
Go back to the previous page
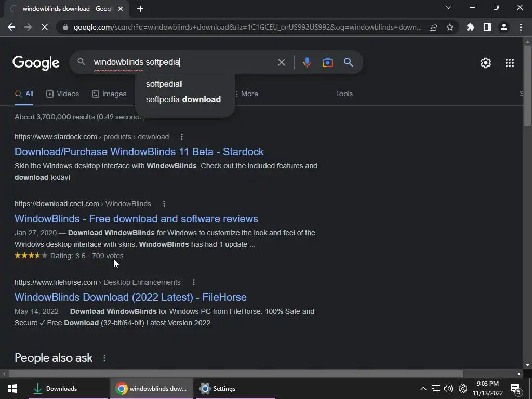tap(11, 27)
